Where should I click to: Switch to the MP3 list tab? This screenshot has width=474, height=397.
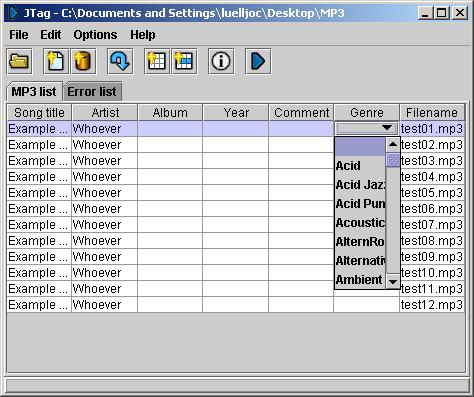pos(34,91)
